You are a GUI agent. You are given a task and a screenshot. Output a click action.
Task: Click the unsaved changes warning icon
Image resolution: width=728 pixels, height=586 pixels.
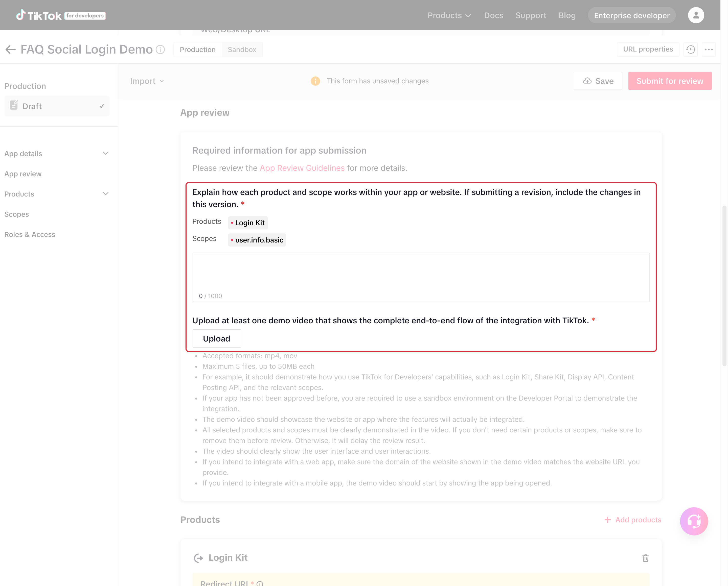pyautogui.click(x=315, y=81)
